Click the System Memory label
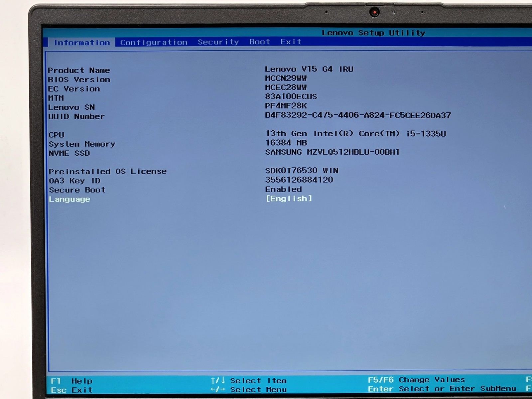 82,144
